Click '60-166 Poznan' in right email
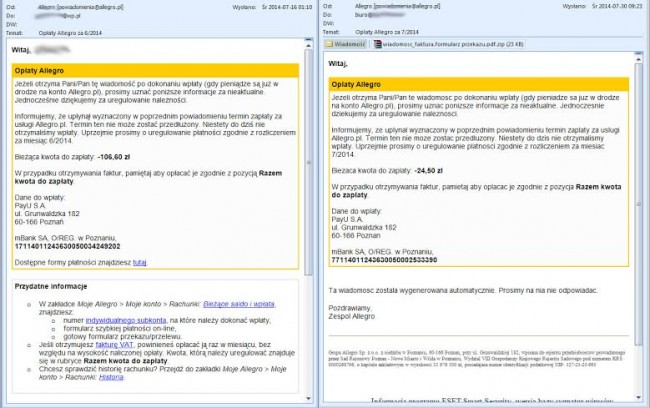The width and height of the screenshot is (650, 408). pyautogui.click(x=356, y=236)
